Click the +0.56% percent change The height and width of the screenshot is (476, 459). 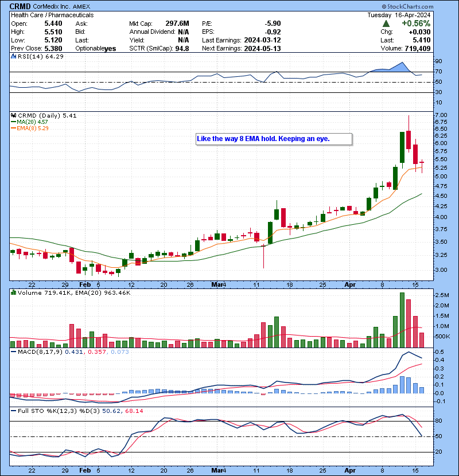(x=416, y=24)
